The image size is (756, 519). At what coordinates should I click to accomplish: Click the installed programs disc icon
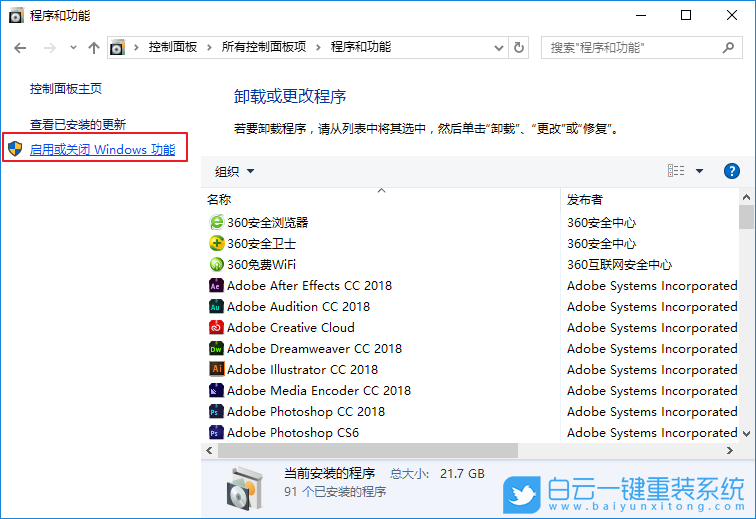point(245,489)
